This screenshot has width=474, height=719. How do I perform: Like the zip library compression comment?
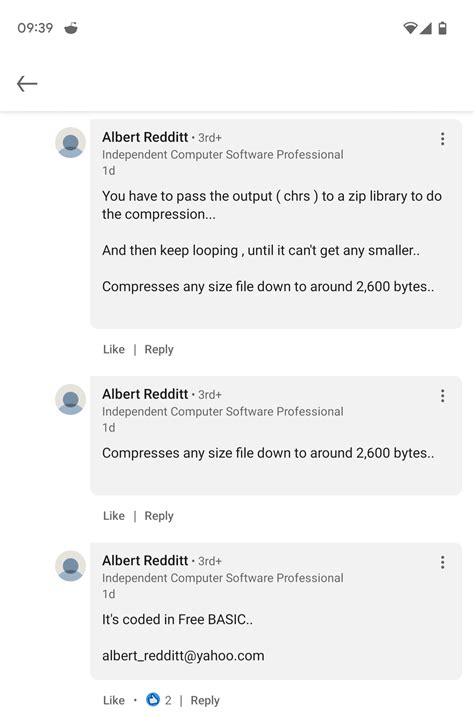(114, 349)
